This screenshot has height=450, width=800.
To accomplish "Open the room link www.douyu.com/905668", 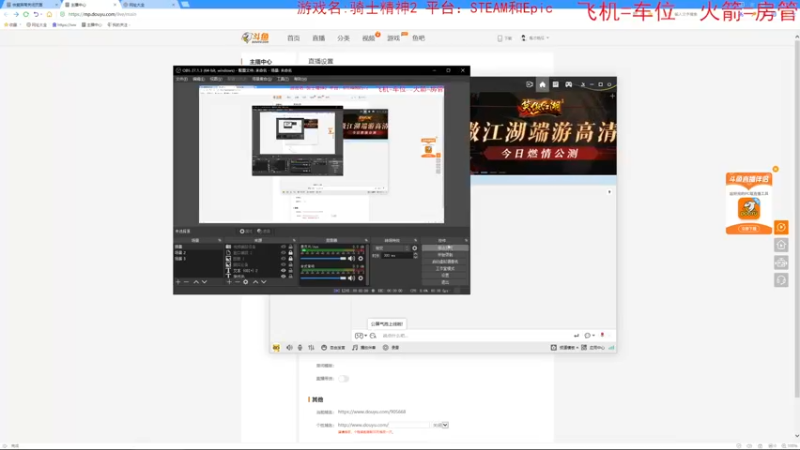I will point(371,412).
